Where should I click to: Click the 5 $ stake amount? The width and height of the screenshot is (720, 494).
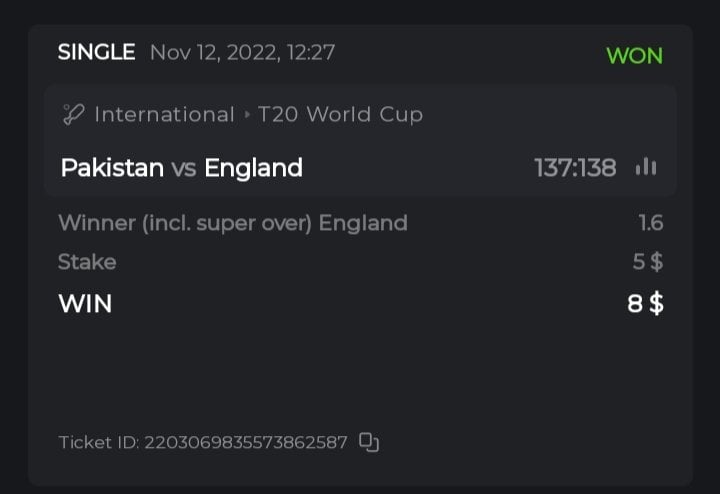(x=648, y=262)
